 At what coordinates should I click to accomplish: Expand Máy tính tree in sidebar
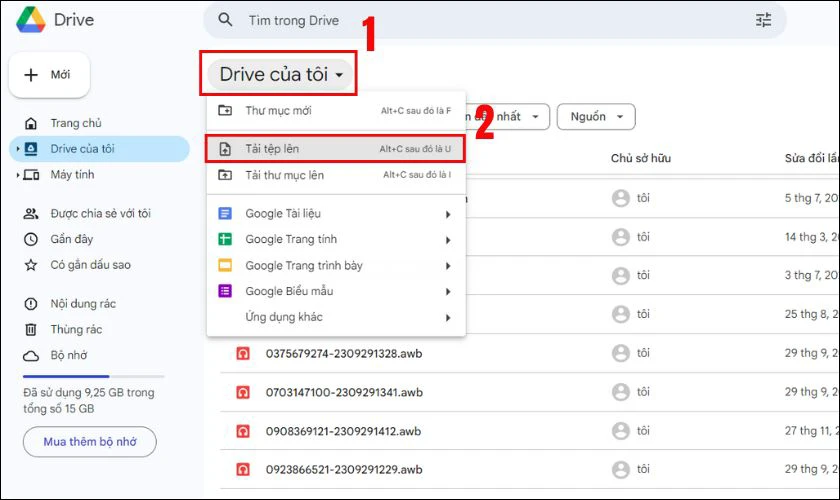coord(18,175)
